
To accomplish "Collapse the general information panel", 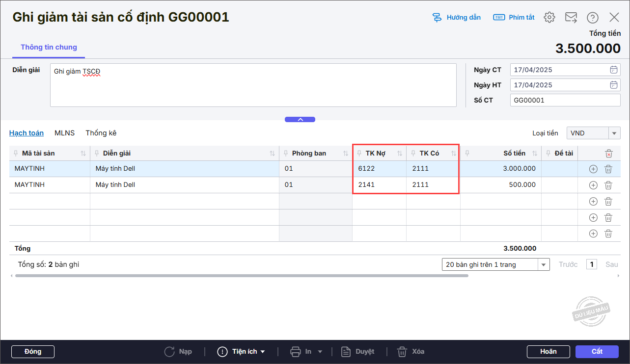I will click(x=300, y=119).
